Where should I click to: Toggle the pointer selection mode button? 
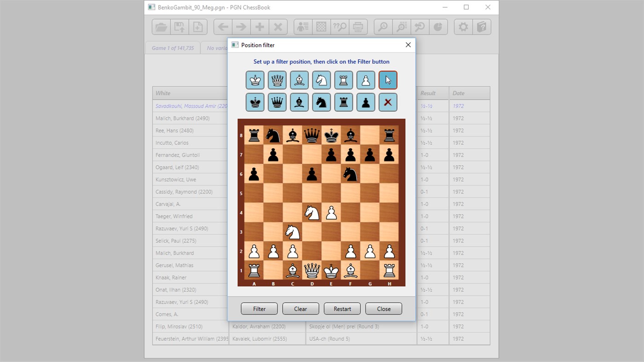(x=388, y=80)
